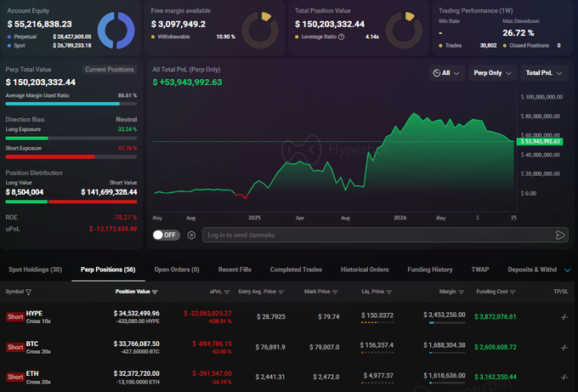The height and width of the screenshot is (392, 578).
Task: Click the Current Positions button
Action: [109, 70]
